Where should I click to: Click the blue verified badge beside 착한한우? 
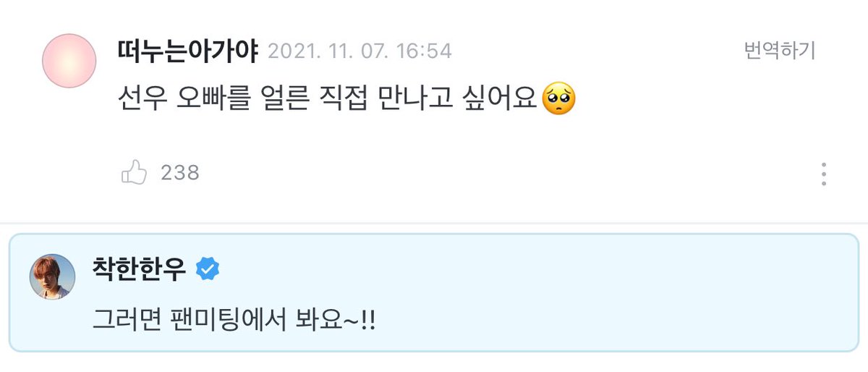208,270
